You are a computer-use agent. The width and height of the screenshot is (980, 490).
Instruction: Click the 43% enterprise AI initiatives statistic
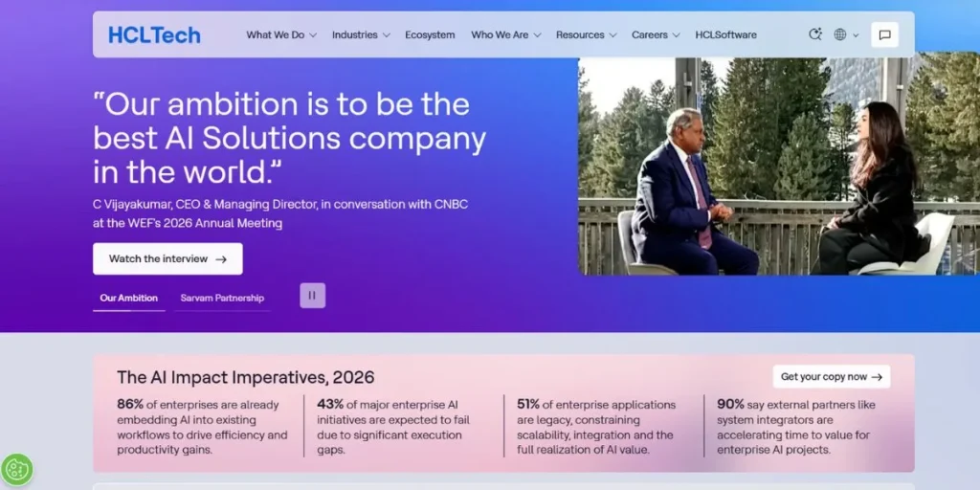(393, 427)
